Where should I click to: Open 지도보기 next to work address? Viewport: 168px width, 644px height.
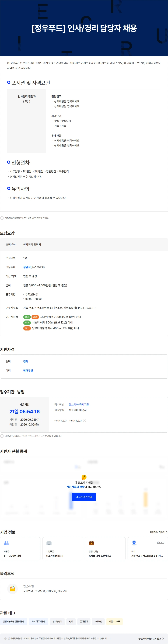tap(89, 308)
